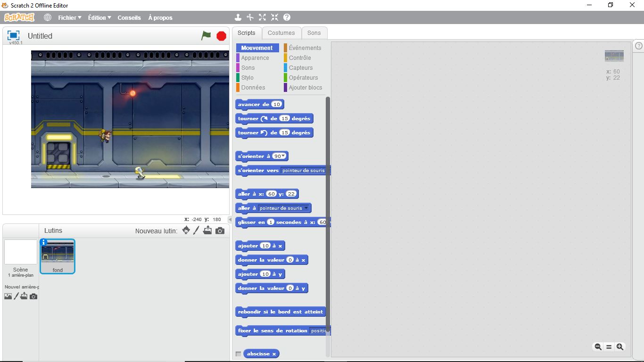The height and width of the screenshot is (362, 644).
Task: Take new sprite from camera icon
Action: (x=220, y=230)
